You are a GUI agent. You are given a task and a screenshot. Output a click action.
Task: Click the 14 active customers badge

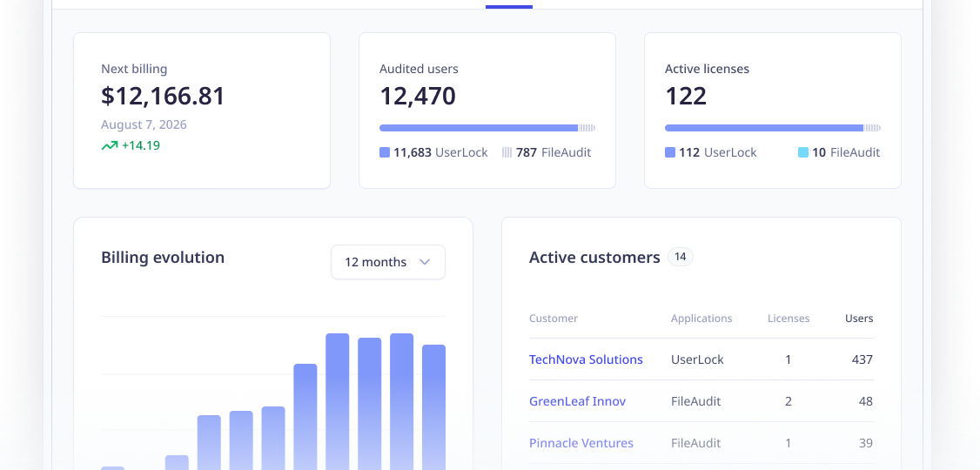click(x=680, y=257)
